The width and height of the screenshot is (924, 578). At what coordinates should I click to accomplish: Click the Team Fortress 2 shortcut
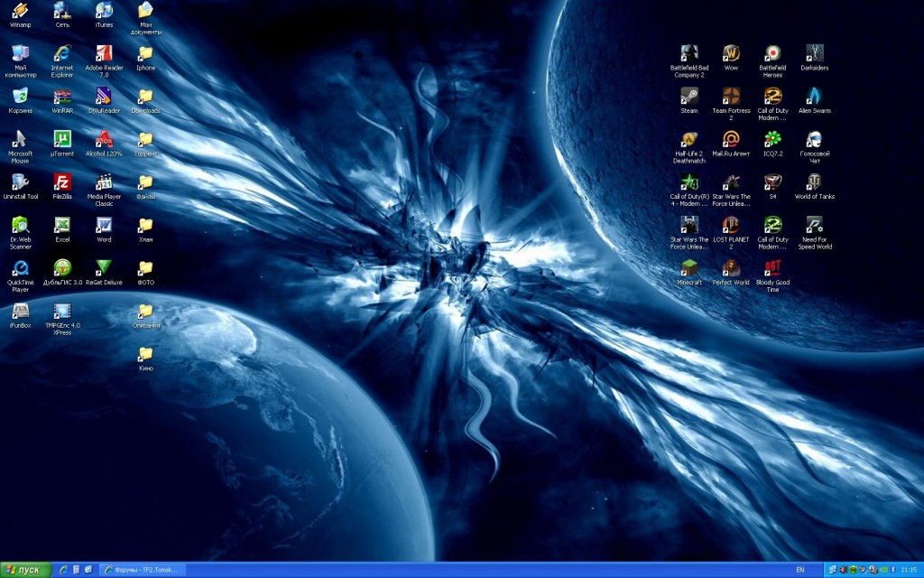[x=731, y=104]
